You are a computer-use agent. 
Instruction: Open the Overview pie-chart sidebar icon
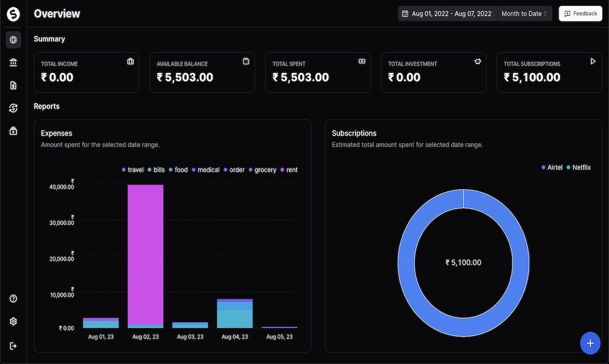13,40
